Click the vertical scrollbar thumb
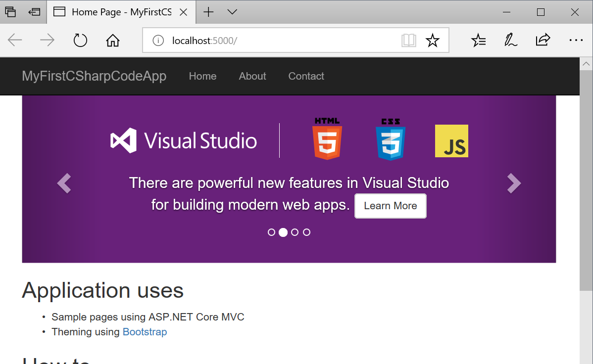This screenshot has width=593, height=364. coord(586,181)
